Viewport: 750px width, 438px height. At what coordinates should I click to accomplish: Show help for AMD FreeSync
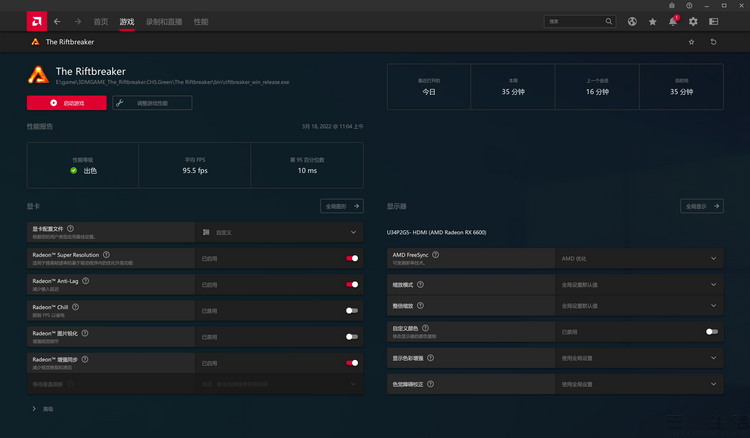(x=435, y=255)
